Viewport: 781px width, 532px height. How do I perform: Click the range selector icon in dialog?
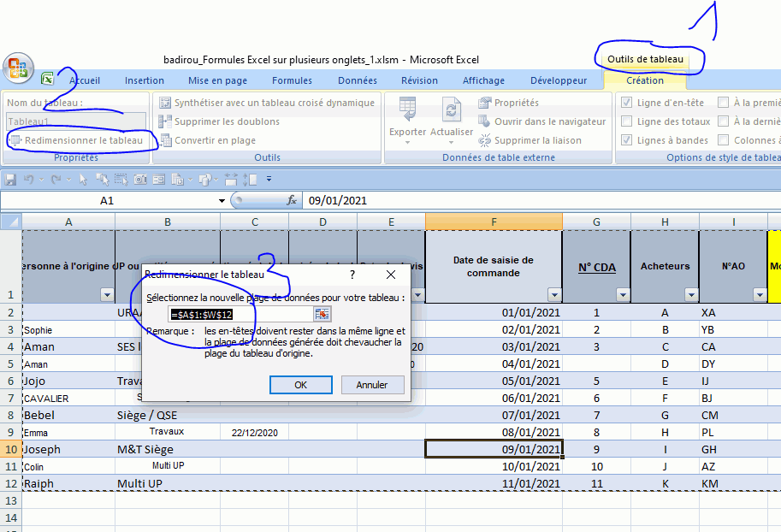click(322, 315)
